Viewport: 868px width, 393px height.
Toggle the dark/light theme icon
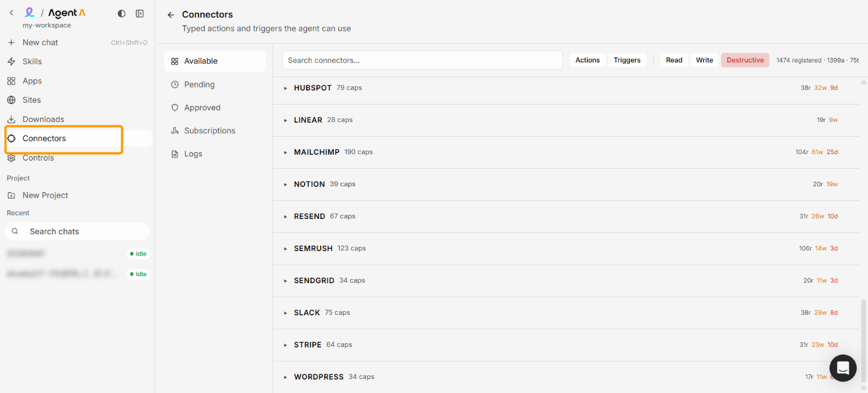tap(121, 13)
